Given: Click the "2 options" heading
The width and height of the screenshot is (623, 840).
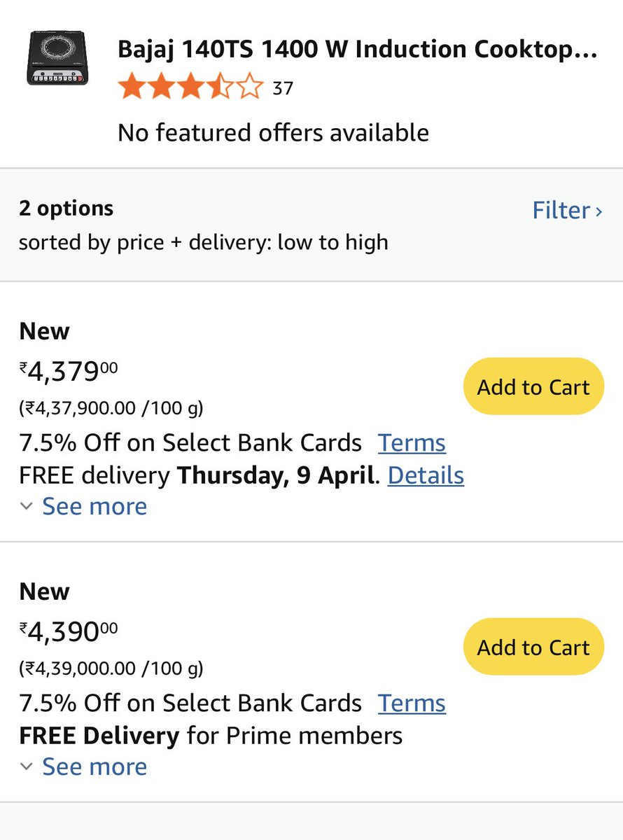Looking at the screenshot, I should (x=66, y=209).
